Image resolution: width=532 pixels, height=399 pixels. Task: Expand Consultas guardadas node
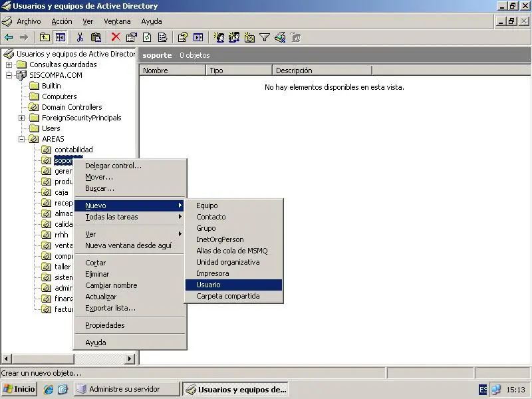pos(9,65)
